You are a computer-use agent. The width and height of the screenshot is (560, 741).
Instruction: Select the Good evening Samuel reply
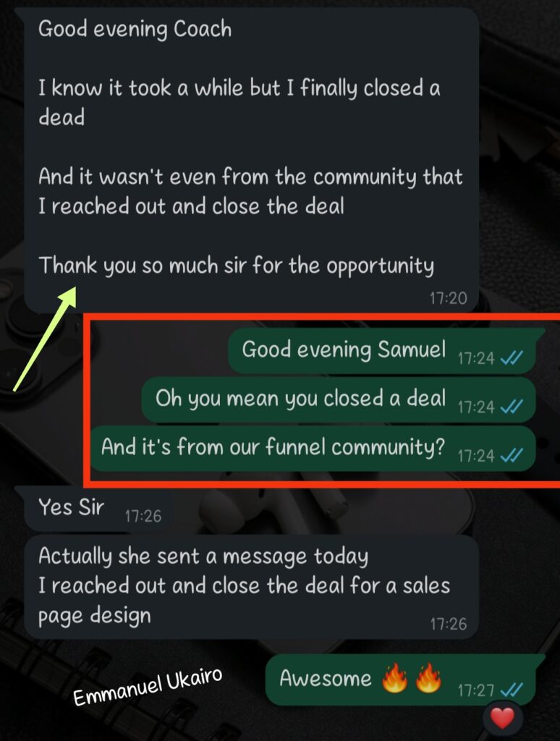pos(382,351)
